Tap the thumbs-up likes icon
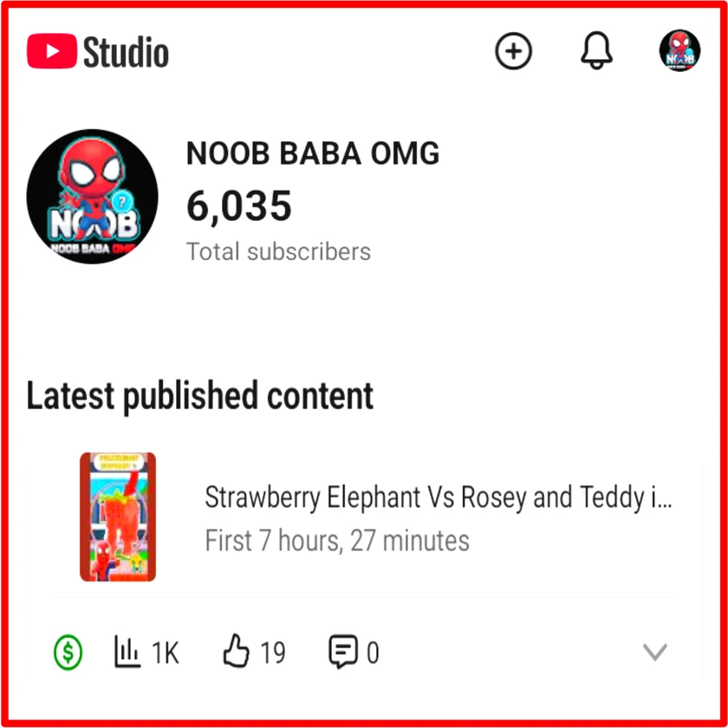728x728 pixels. [237, 651]
